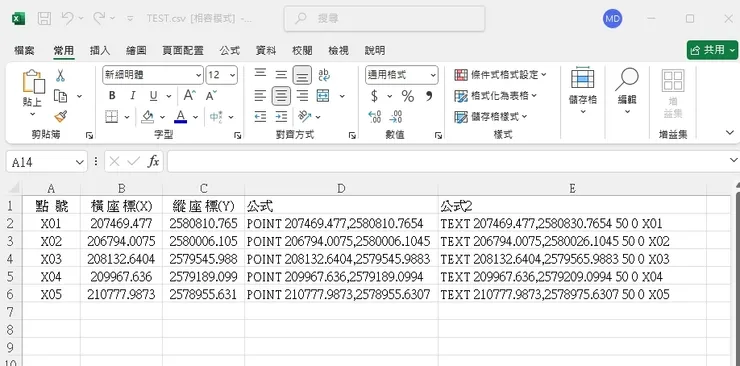Click the Middle Align icon
Viewport: 740px width, 366px height.
[281, 75]
